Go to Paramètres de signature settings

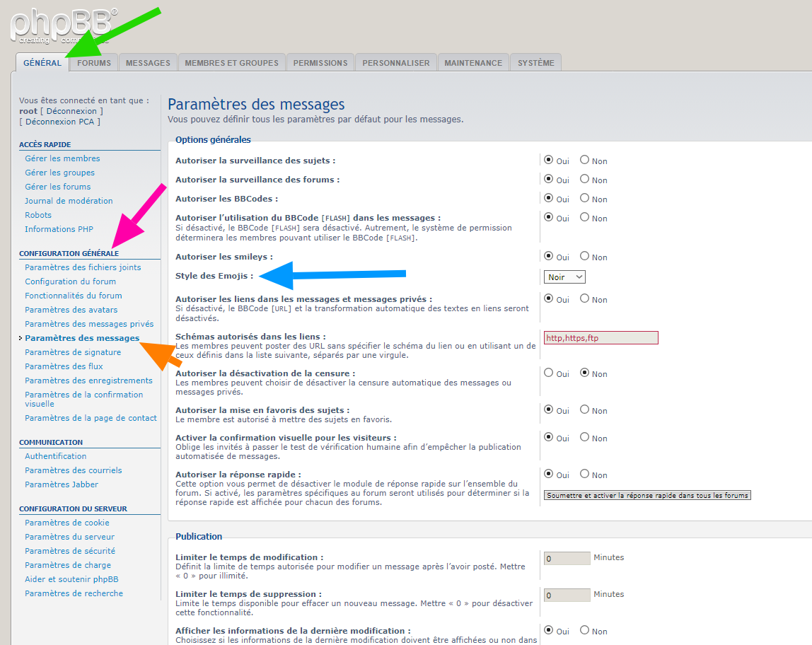[73, 352]
